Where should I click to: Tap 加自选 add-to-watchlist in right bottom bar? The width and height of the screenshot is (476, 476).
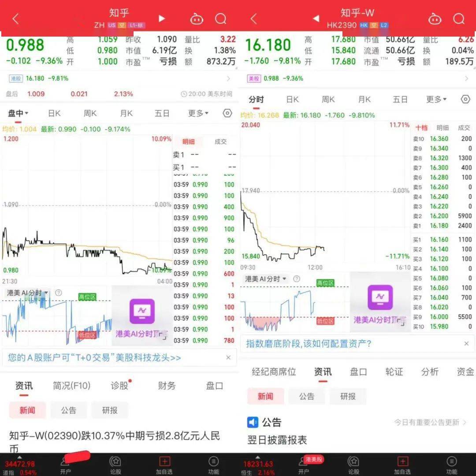click(x=402, y=465)
